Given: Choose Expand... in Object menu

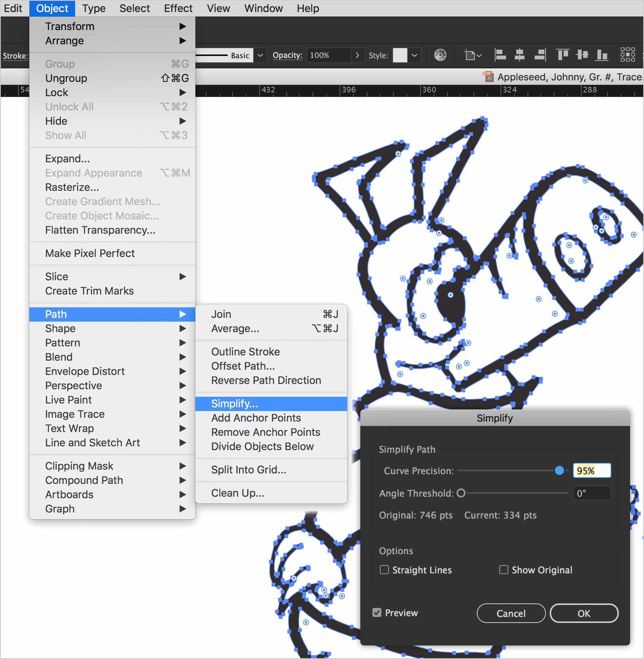Looking at the screenshot, I should [x=112, y=159].
